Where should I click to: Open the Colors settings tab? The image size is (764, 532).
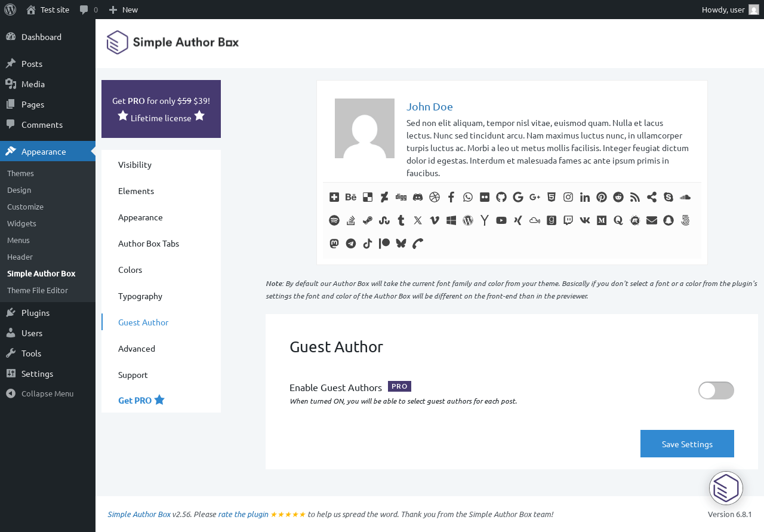coord(161,269)
